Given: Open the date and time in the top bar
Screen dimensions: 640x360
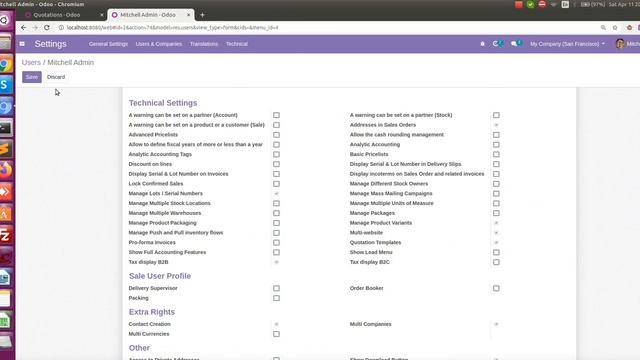Looking at the screenshot, I should pos(624,4).
